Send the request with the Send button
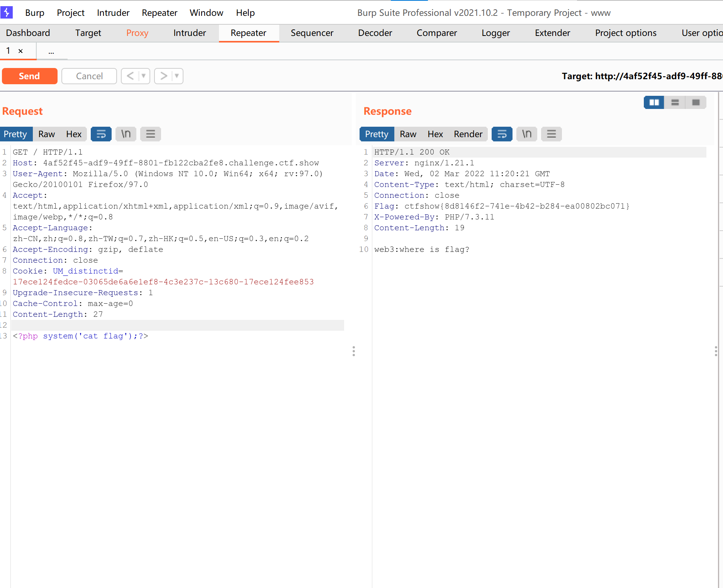Image resolution: width=723 pixels, height=588 pixels. click(x=30, y=76)
